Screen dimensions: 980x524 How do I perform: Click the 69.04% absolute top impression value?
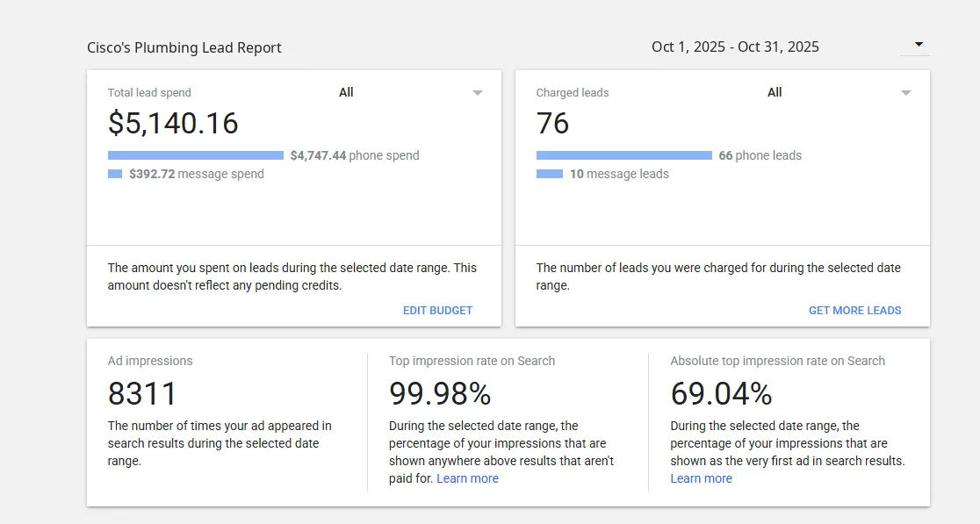tap(721, 394)
